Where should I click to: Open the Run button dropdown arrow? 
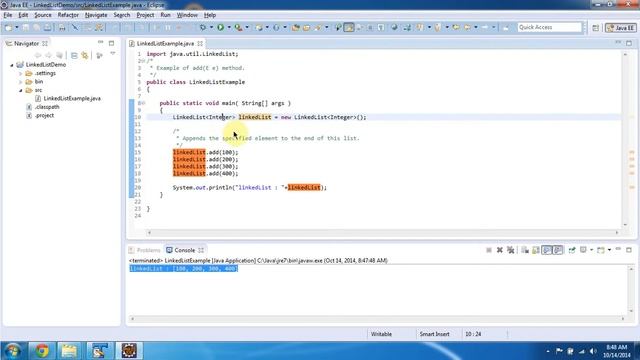click(229, 27)
